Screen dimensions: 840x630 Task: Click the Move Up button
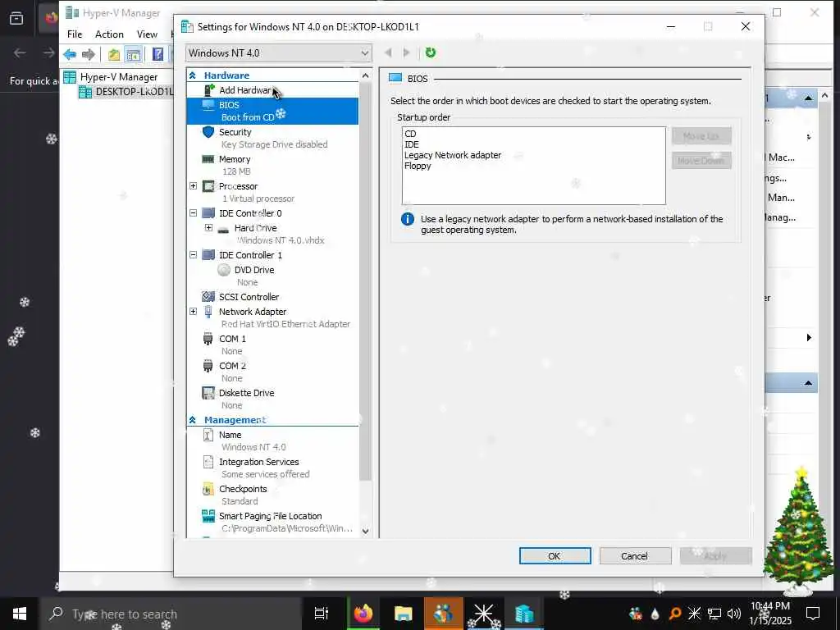pos(701,136)
